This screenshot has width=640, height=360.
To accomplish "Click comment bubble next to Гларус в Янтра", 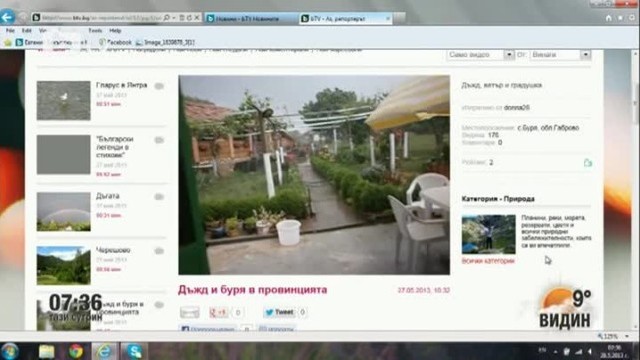I will pos(159,86).
